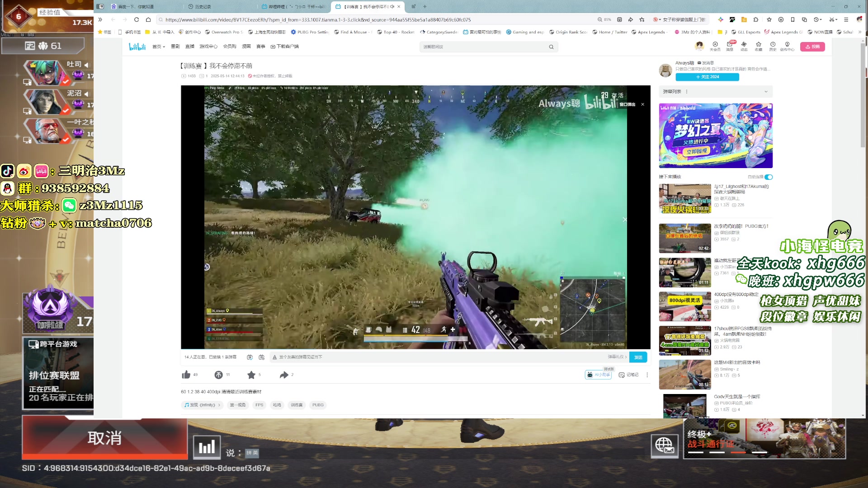The height and width of the screenshot is (488, 868).
Task: Click the stats bar-chart icon in game lobby
Action: 207,447
